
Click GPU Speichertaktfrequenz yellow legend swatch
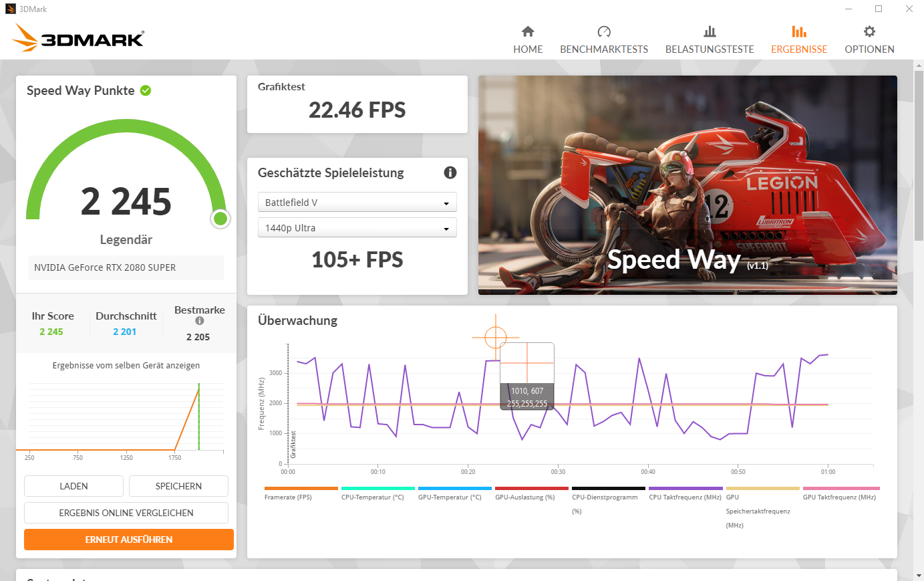(762, 488)
